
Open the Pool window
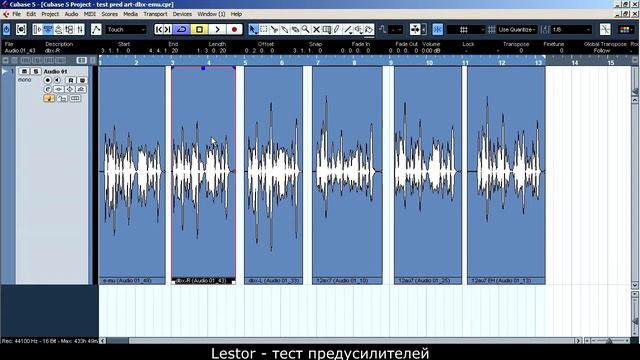(x=69, y=29)
